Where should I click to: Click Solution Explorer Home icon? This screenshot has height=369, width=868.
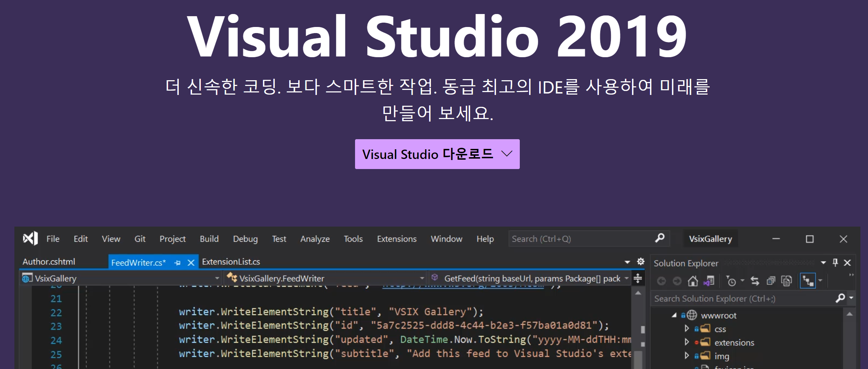(693, 281)
